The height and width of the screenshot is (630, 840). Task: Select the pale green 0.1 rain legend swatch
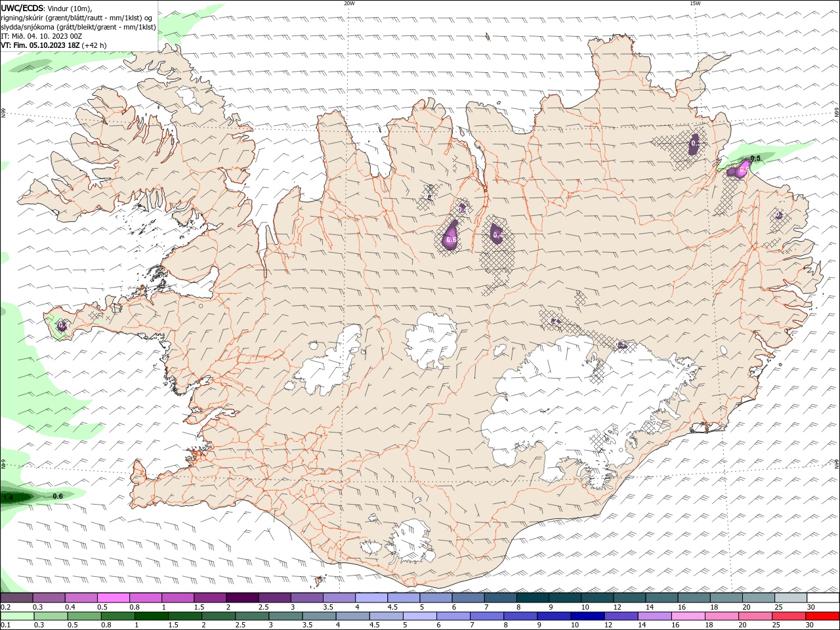pyautogui.click(x=17, y=616)
